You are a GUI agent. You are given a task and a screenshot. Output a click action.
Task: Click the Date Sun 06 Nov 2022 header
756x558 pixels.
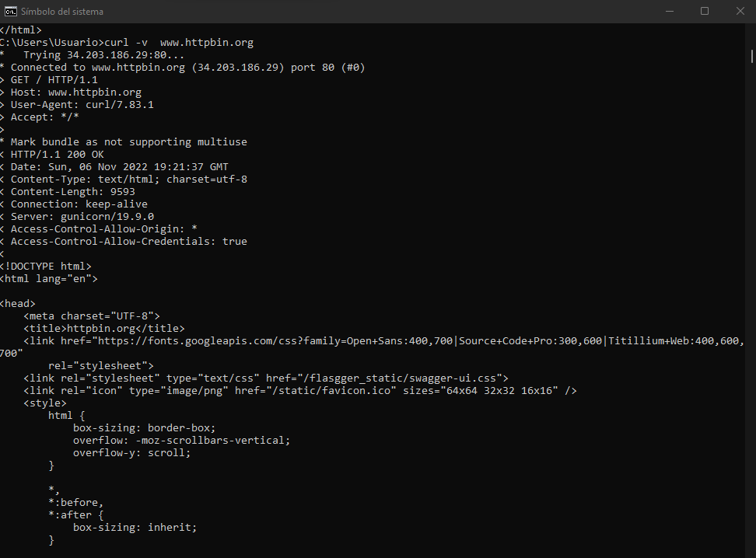click(117, 166)
